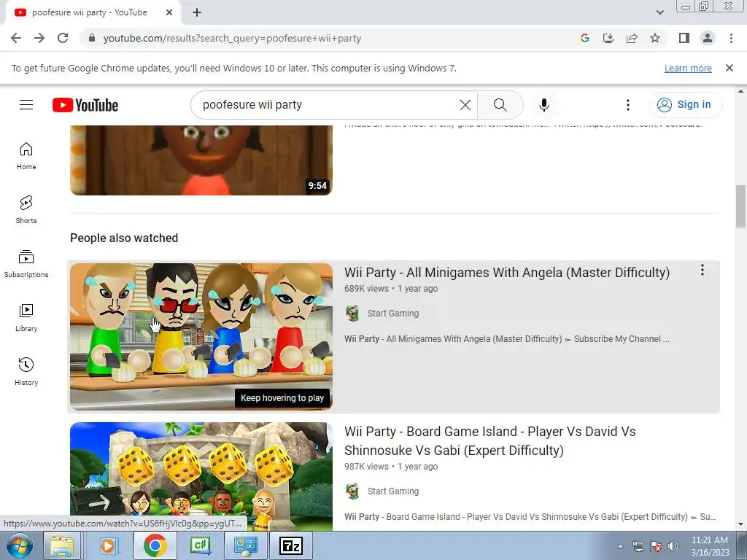Reload the page
Screen dimensions: 747x560
tap(63, 38)
